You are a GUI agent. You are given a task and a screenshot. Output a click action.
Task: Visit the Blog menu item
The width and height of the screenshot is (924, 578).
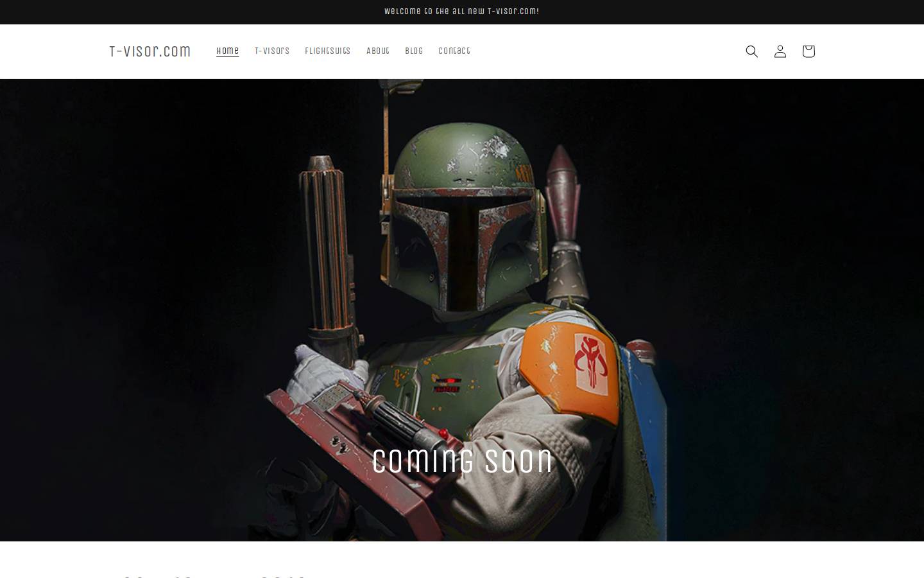[414, 51]
